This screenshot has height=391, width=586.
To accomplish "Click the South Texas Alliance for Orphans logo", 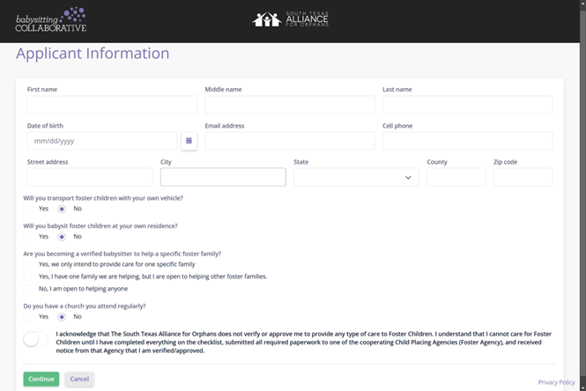I will [x=290, y=19].
